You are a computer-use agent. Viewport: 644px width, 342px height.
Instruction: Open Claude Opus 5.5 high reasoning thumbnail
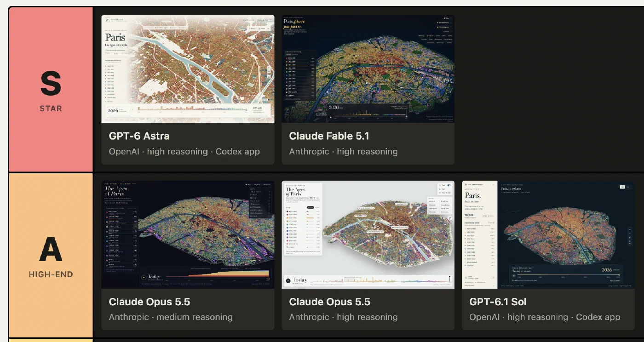tap(368, 234)
